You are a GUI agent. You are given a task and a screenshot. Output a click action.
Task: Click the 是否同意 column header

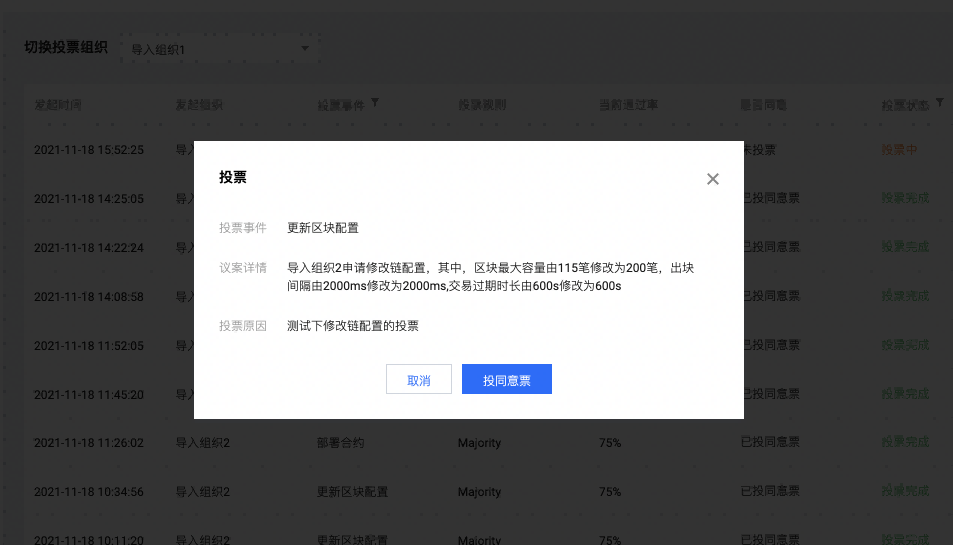click(x=764, y=104)
